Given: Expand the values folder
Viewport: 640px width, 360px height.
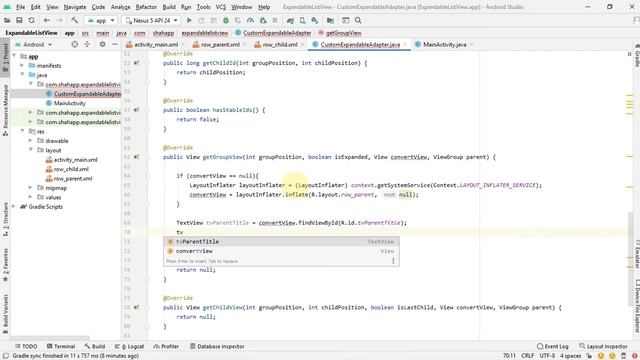Looking at the screenshot, I should 30,197.
